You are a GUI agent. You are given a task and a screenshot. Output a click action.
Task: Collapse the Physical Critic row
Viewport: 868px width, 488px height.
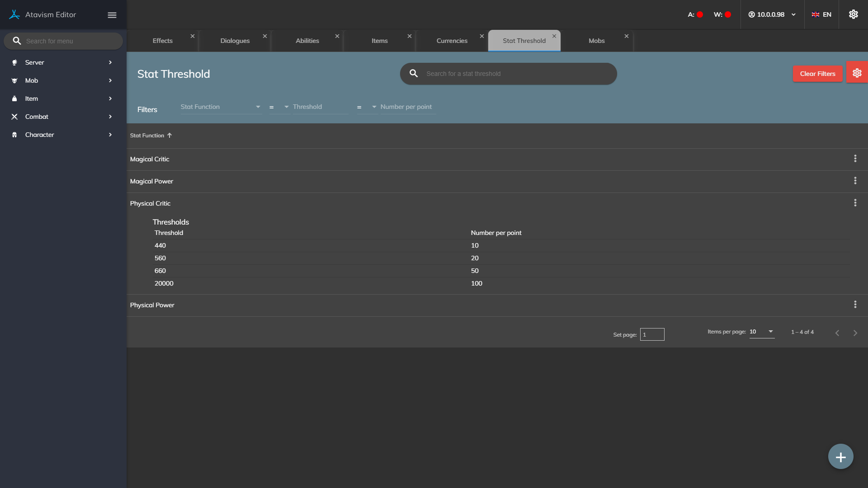pyautogui.click(x=151, y=204)
